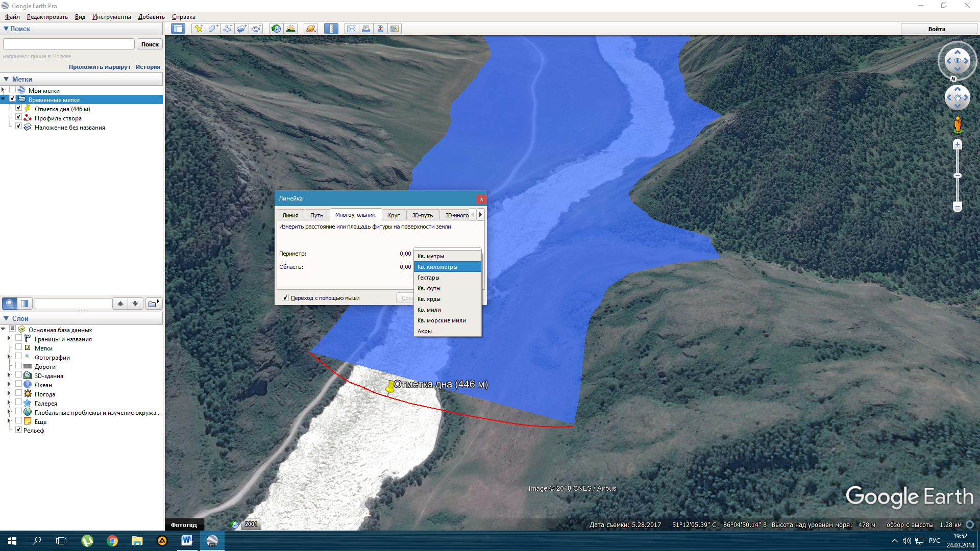Open Chrome from the taskbar
This screenshot has width=980, height=551.
click(112, 541)
